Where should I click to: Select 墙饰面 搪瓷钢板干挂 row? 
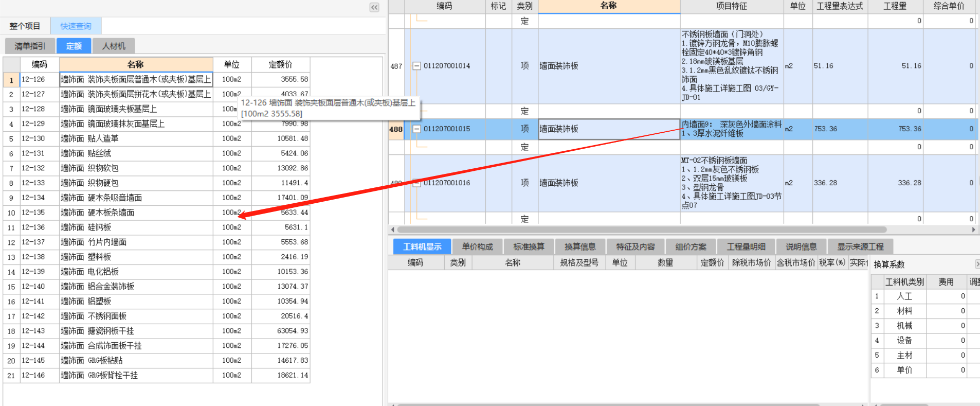pyautogui.click(x=156, y=331)
